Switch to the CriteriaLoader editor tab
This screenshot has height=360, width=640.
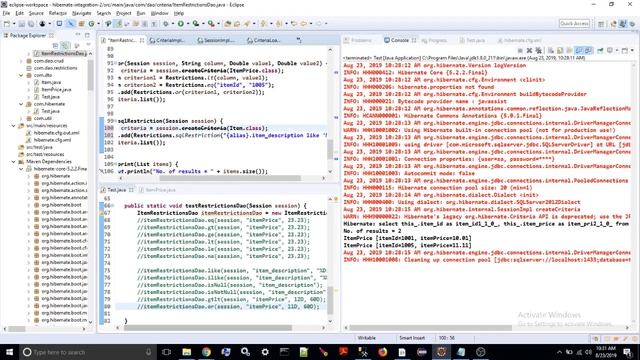click(x=264, y=40)
